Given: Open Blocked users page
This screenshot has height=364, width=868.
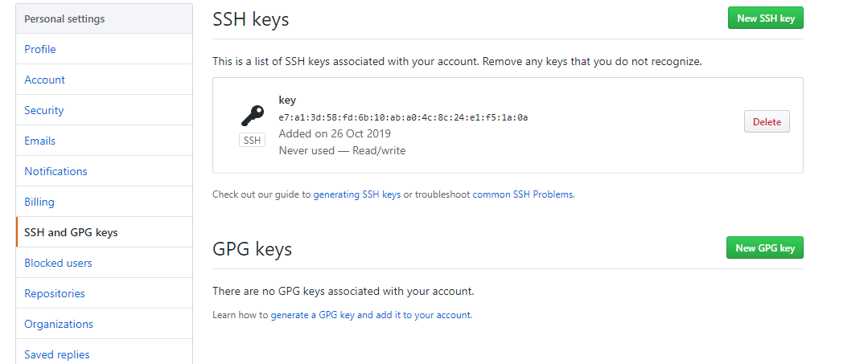Looking at the screenshot, I should [58, 263].
